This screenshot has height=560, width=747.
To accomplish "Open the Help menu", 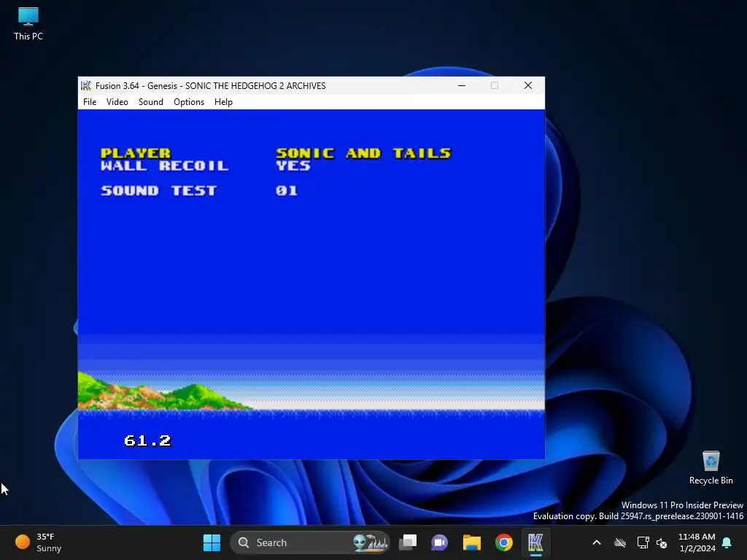I will pyautogui.click(x=223, y=102).
